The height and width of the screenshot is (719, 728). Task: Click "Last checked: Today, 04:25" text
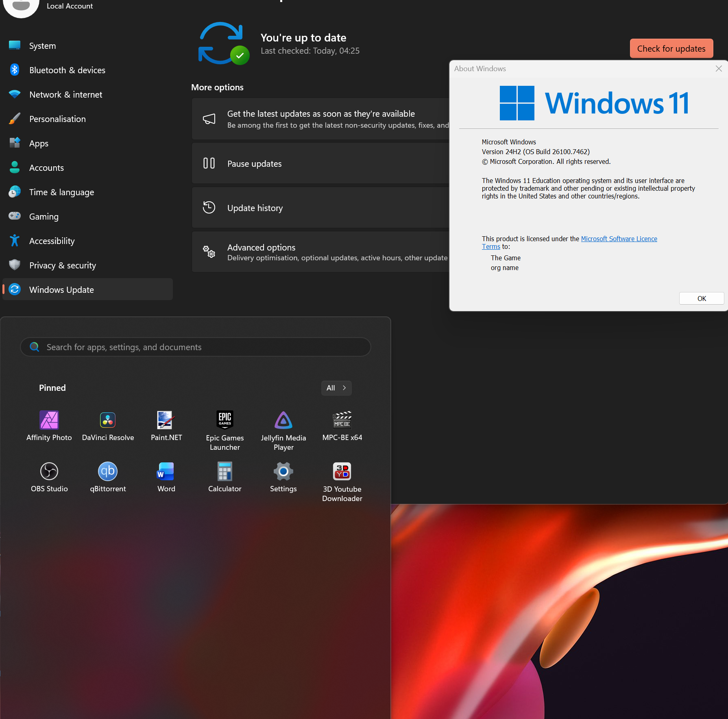310,51
